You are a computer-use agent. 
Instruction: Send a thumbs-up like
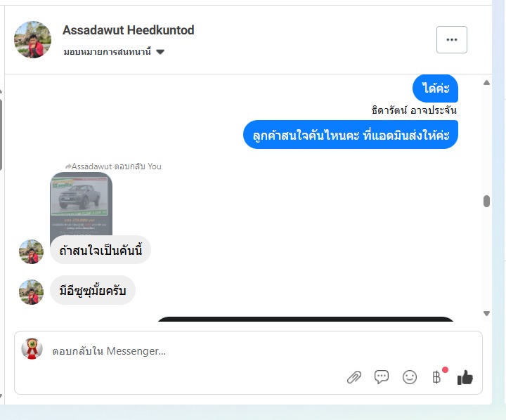point(465,377)
